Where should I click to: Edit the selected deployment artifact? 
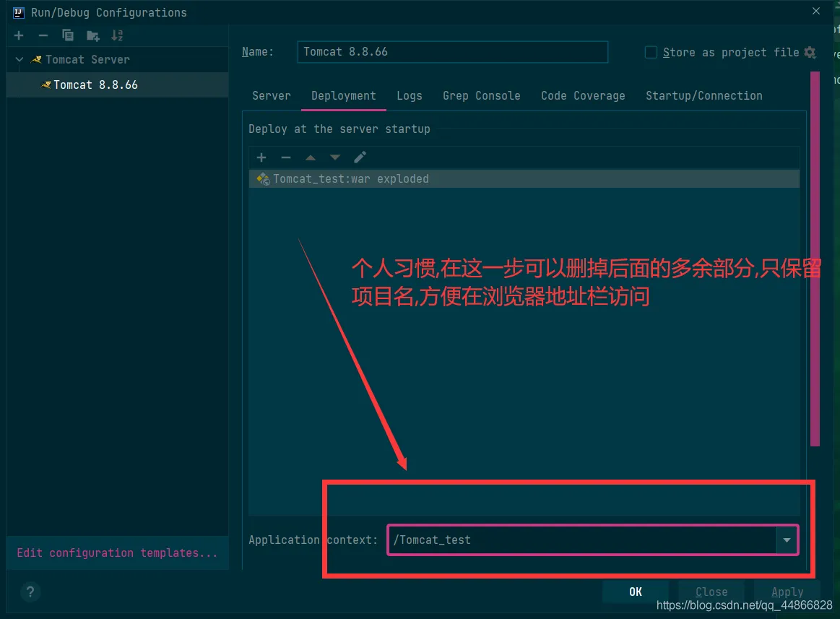pos(360,157)
